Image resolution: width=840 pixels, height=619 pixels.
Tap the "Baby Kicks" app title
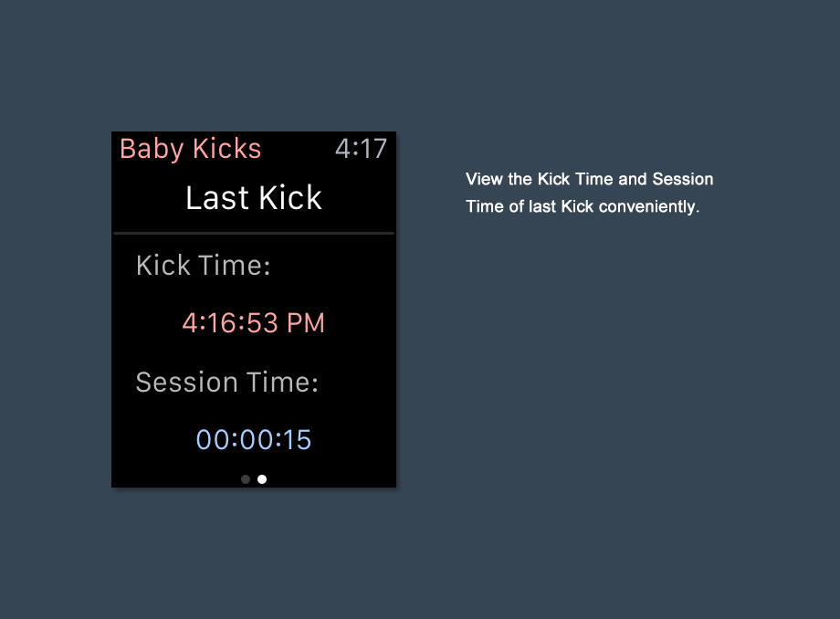(190, 149)
